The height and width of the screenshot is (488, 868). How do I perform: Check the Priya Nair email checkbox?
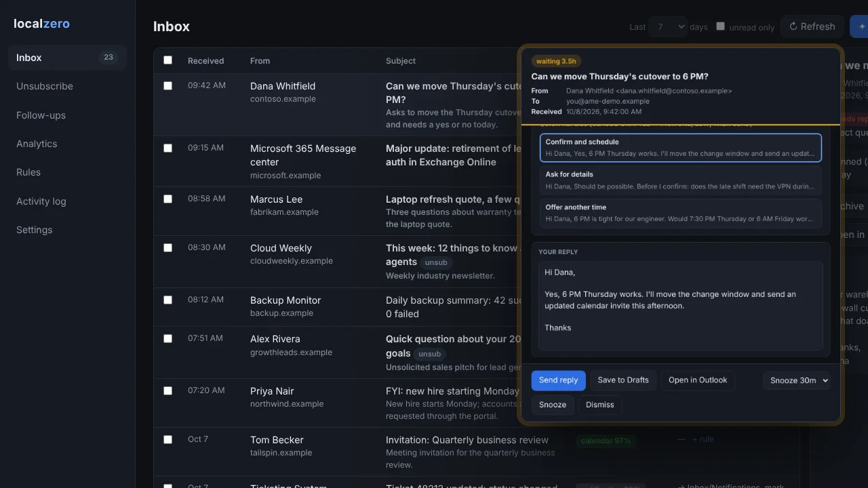pos(167,390)
